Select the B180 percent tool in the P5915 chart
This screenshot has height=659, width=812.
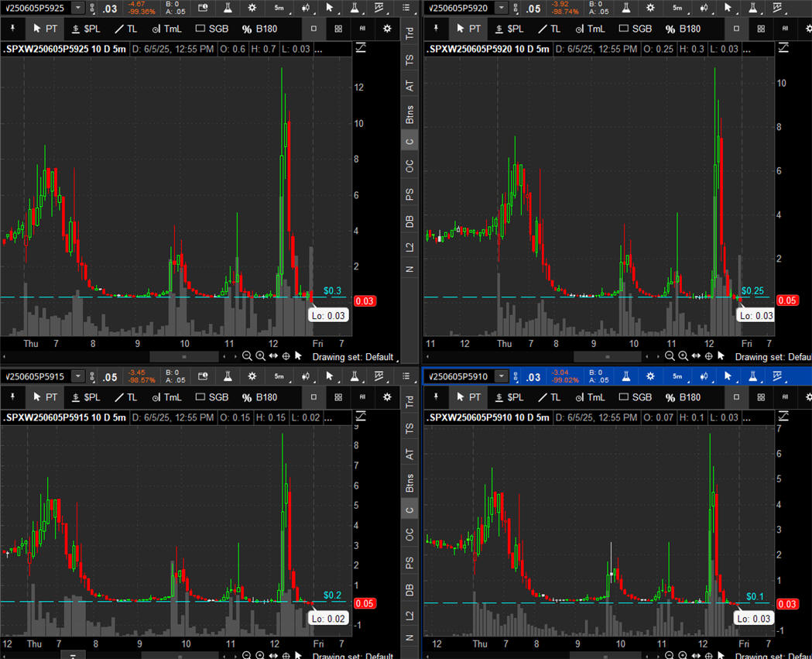pyautogui.click(x=259, y=397)
